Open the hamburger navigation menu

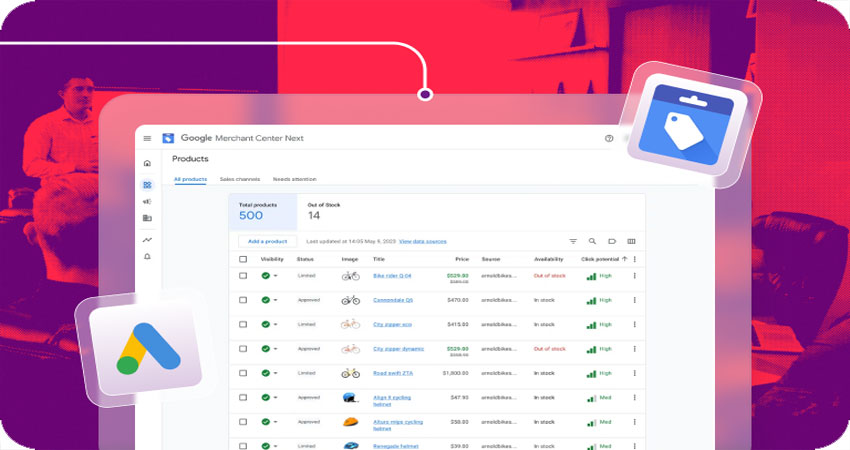(147, 139)
